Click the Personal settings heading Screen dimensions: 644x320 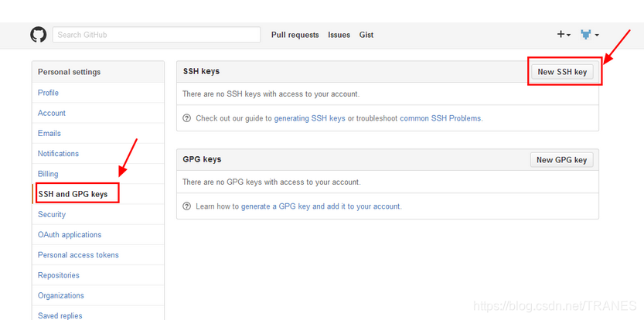point(69,72)
